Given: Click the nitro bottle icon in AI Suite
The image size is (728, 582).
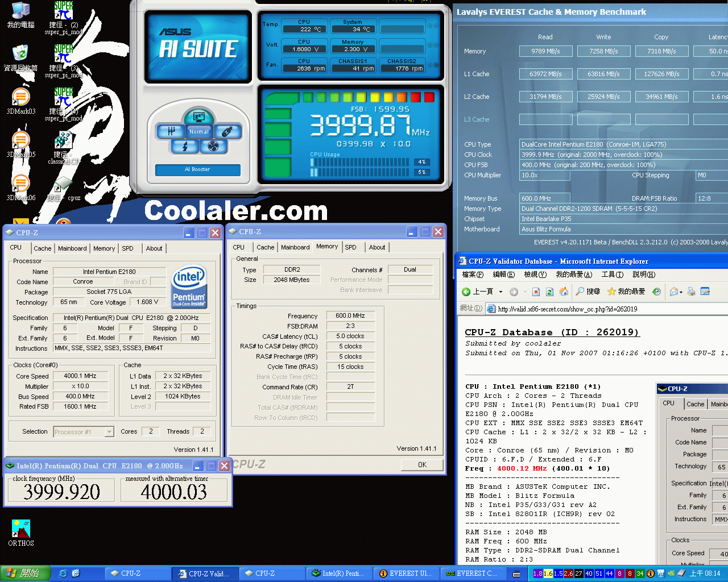Looking at the screenshot, I should [x=227, y=132].
